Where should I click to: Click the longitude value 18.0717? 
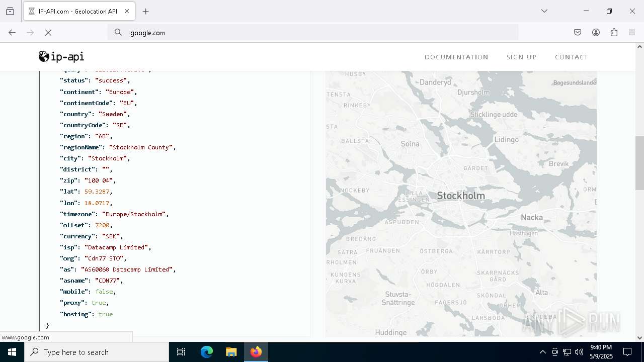tap(97, 203)
